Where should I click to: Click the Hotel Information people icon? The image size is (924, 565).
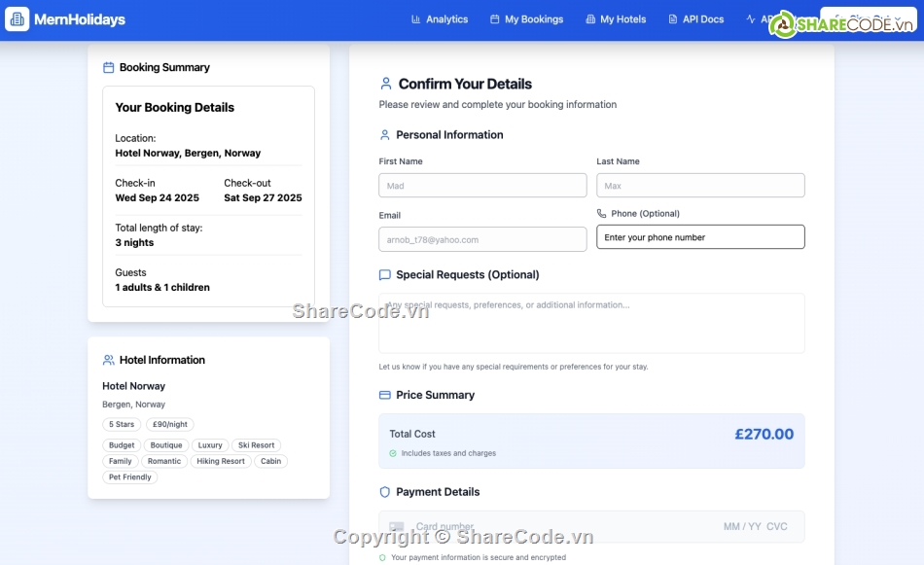[109, 360]
